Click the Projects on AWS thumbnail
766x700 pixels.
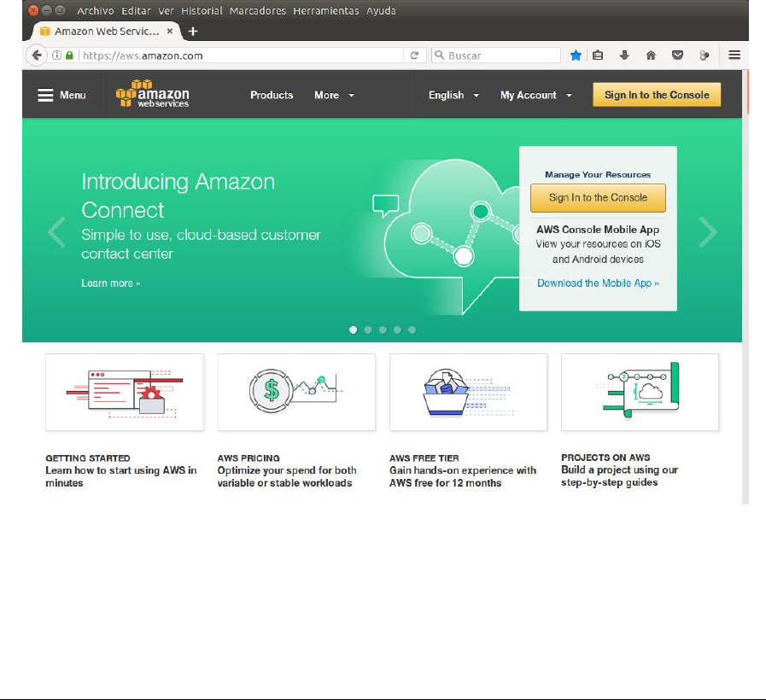[x=640, y=392]
